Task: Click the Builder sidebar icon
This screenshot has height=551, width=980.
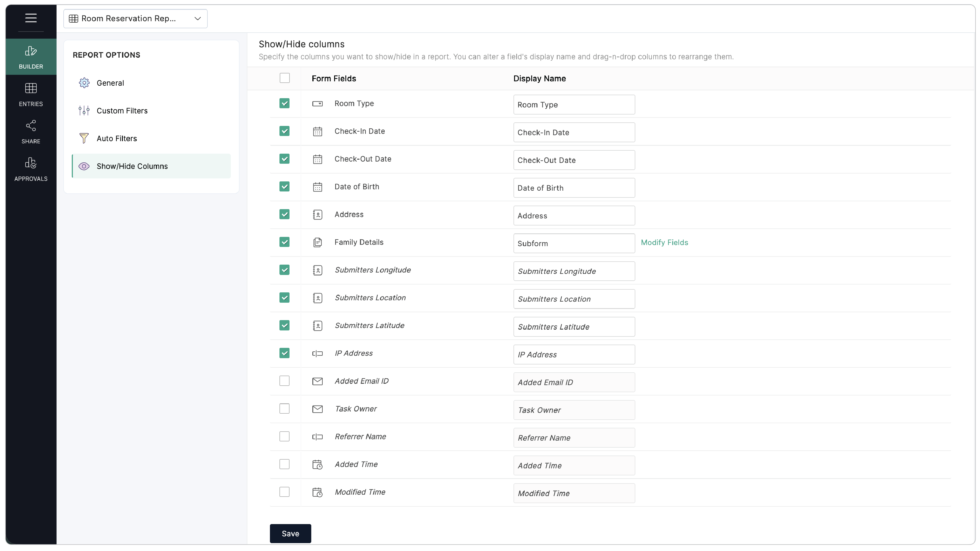Action: pos(31,51)
